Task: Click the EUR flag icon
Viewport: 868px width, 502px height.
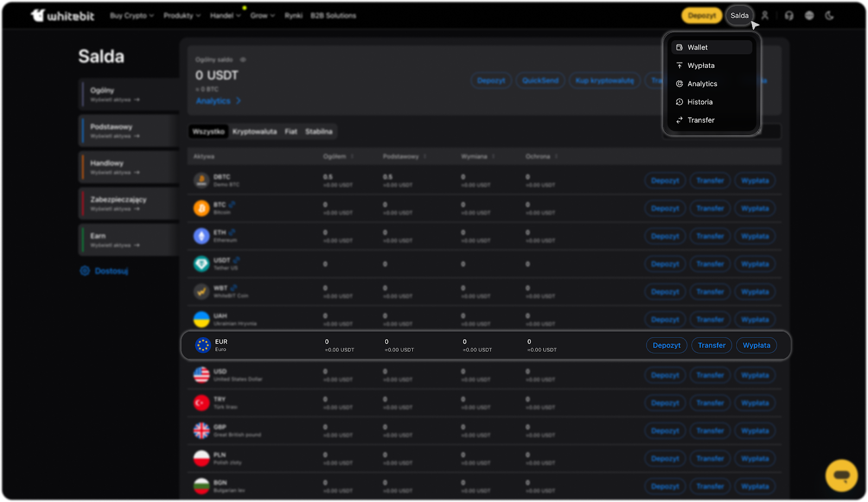Action: [x=203, y=345]
